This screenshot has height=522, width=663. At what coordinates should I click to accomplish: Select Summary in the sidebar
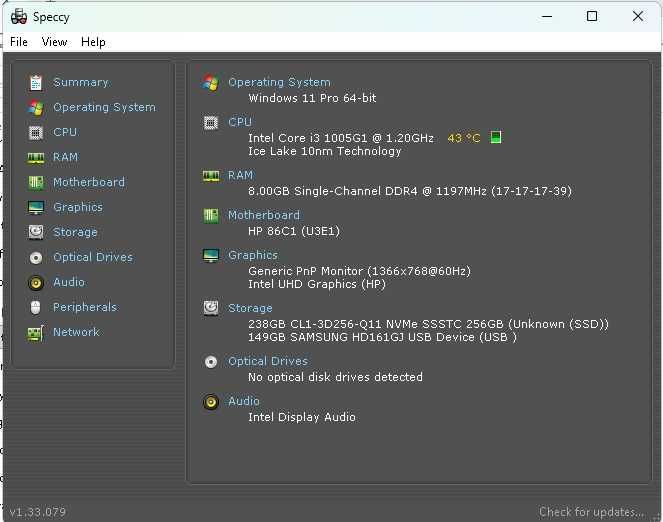click(81, 82)
